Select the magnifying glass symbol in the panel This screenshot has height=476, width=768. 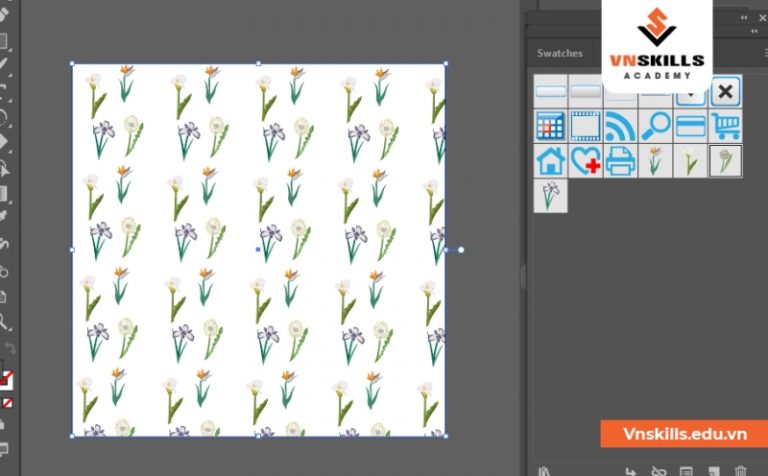pos(655,126)
